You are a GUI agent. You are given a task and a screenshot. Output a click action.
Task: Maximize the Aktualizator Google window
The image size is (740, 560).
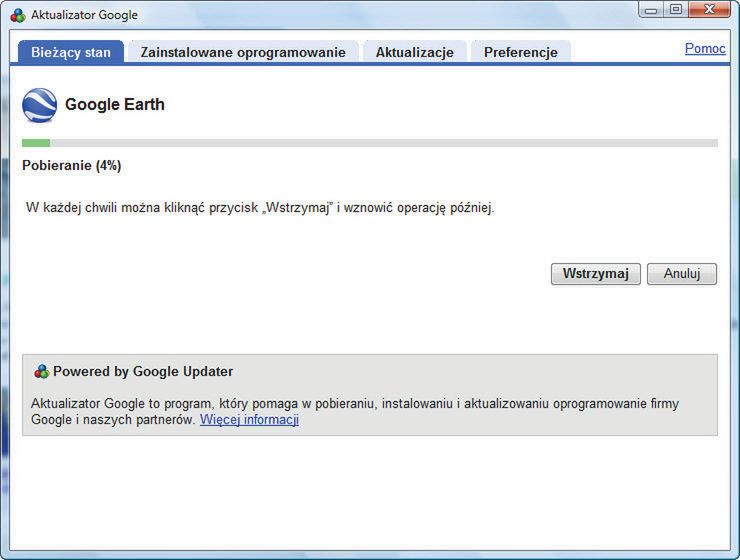(676, 11)
